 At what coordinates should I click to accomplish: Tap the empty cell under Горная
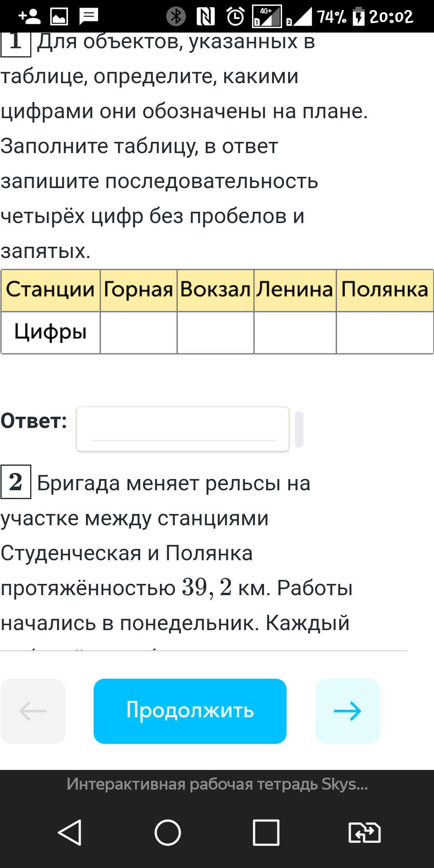click(x=139, y=333)
